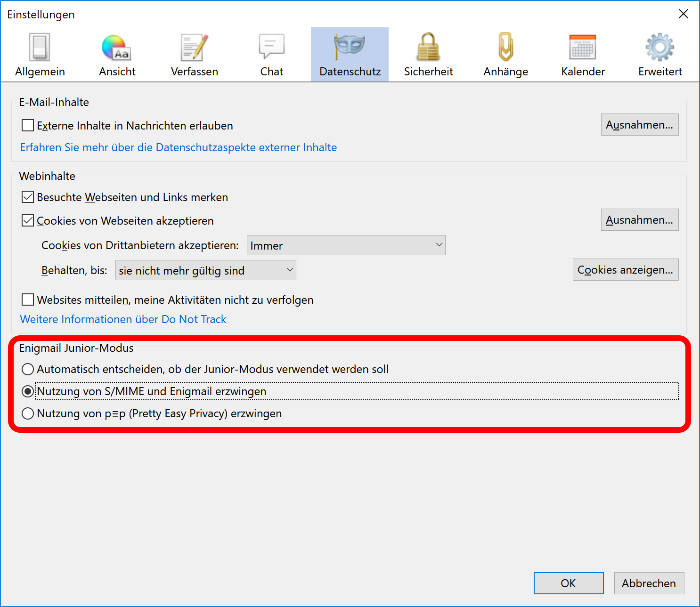This screenshot has width=700, height=607.
Task: Go to the Verfassen tab label
Action: pyautogui.click(x=195, y=72)
